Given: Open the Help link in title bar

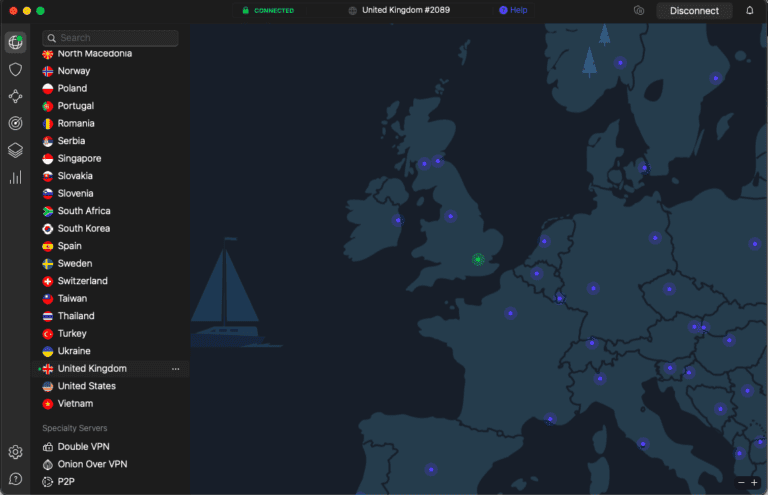Looking at the screenshot, I should pyautogui.click(x=513, y=10).
